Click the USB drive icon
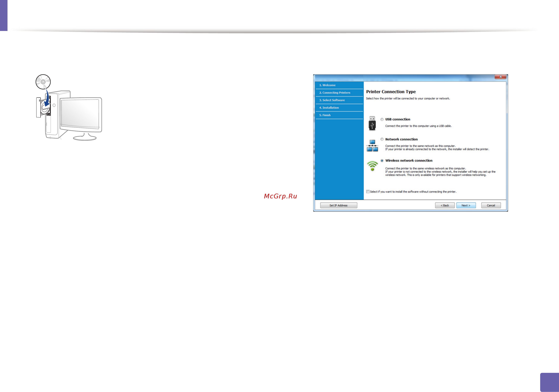The image size is (559, 392). (x=372, y=123)
